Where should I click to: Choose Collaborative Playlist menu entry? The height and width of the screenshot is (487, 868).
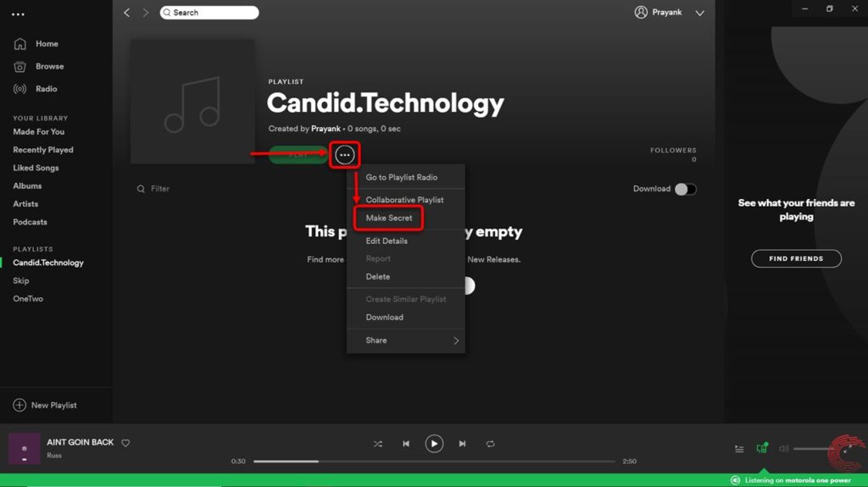pos(406,200)
